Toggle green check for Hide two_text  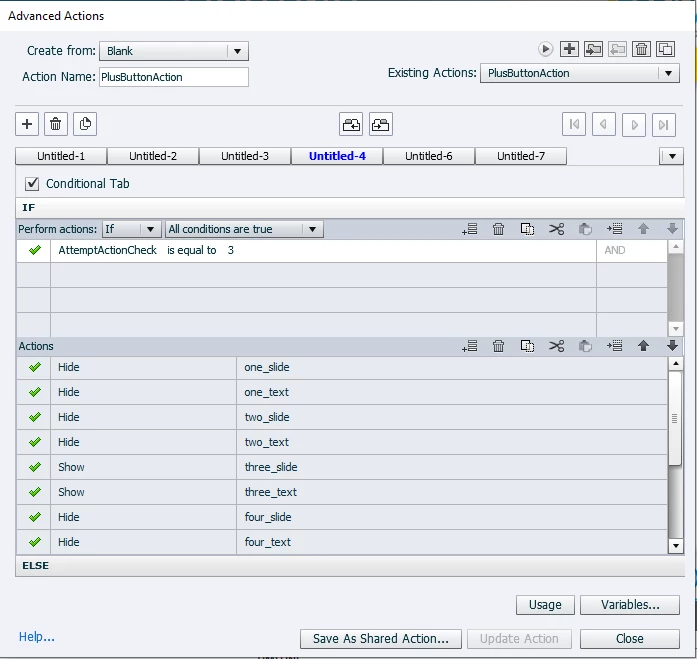click(35, 442)
